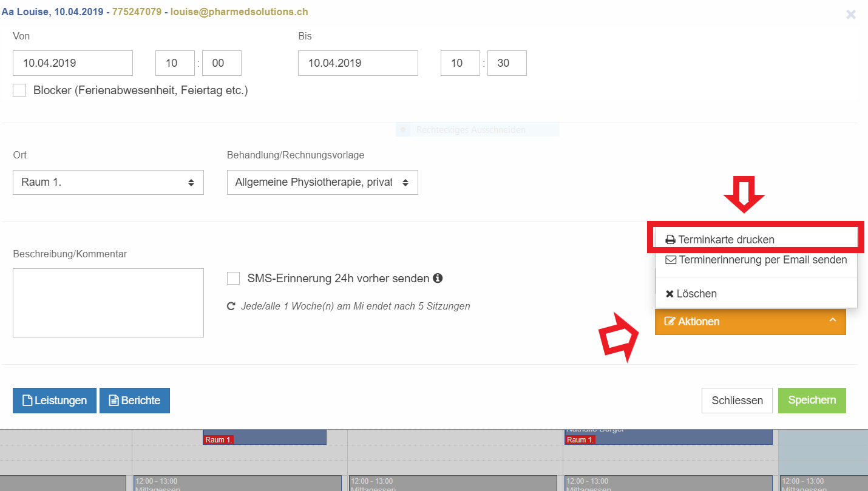This screenshot has width=868, height=491.
Task: Click the patient name Aa Louise, 10.04.2019
Action: click(x=53, y=12)
